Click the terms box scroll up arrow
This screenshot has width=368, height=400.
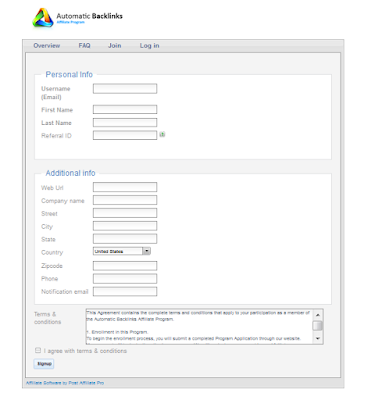point(318,315)
